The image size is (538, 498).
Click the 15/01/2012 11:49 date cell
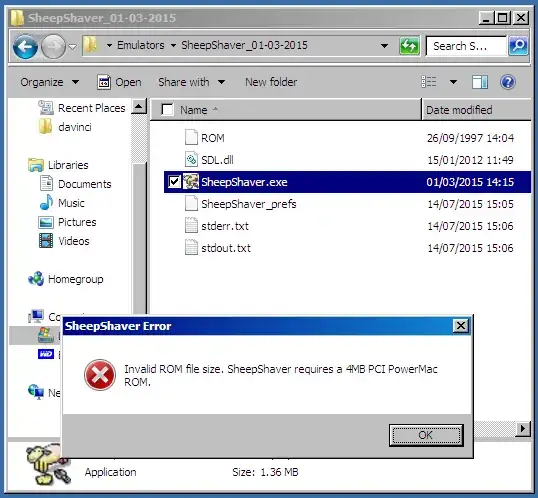point(470,160)
